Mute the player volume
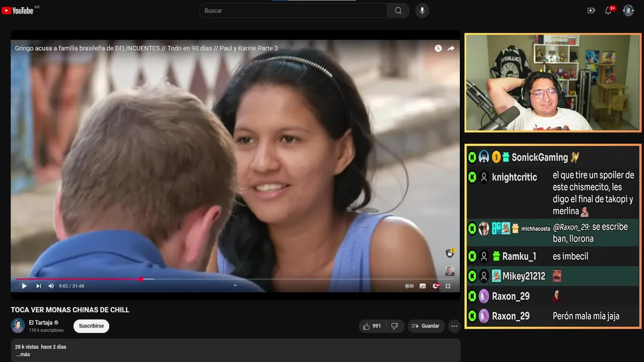 pyautogui.click(x=51, y=286)
